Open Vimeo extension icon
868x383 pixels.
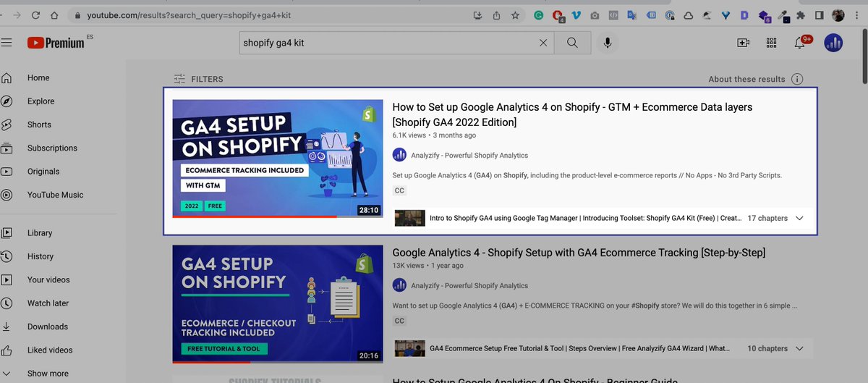576,14
